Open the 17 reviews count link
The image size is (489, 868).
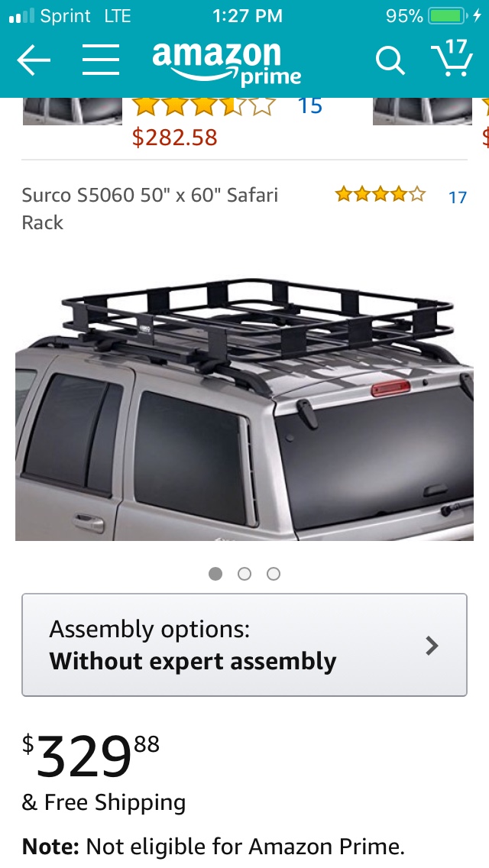tap(458, 197)
